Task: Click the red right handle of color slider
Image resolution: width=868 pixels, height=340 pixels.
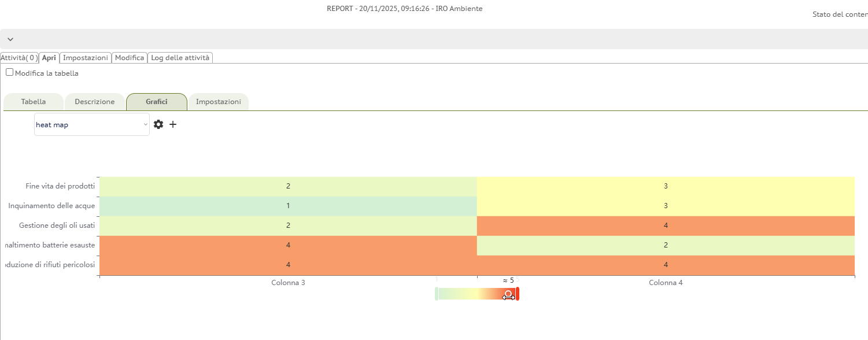Action: [518, 294]
